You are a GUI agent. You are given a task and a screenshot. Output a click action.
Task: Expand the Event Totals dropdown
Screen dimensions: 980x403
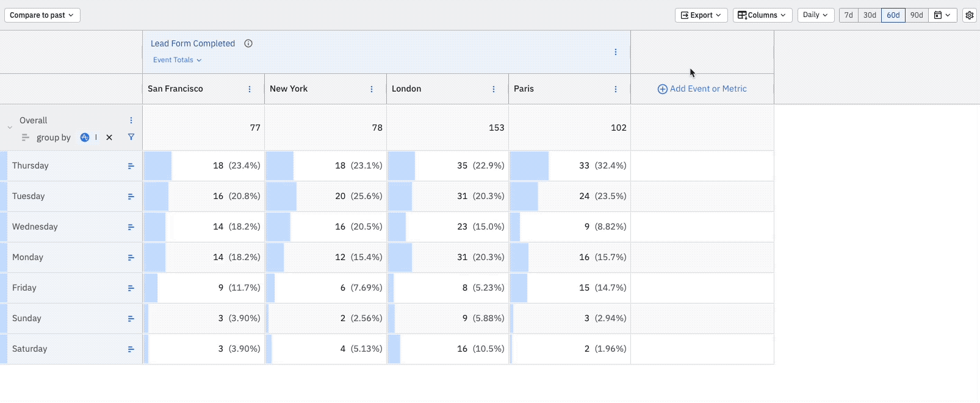coord(177,60)
